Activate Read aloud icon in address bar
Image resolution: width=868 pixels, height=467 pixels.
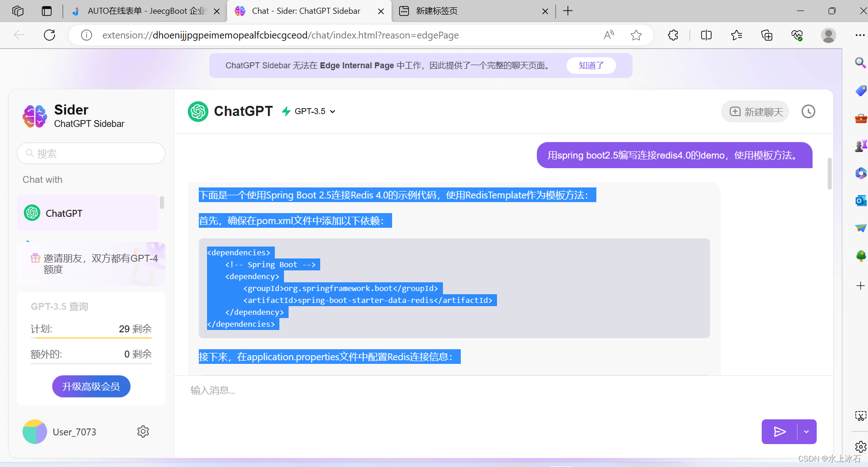coord(609,35)
